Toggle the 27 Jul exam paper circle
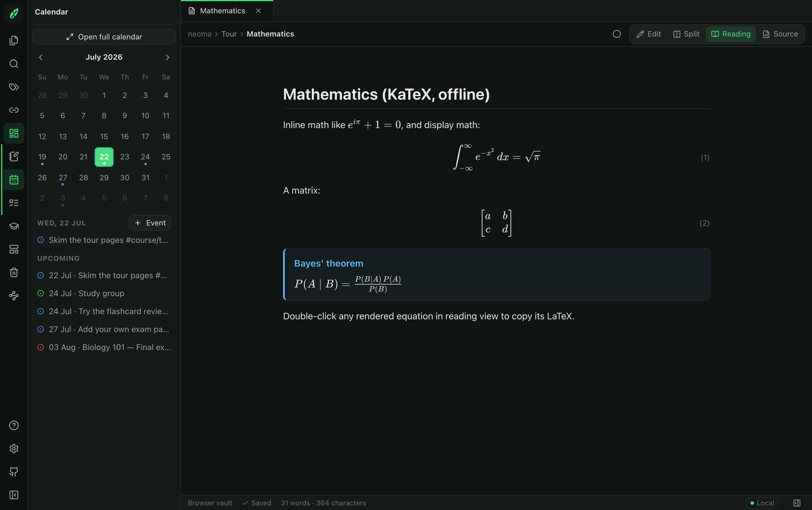The width and height of the screenshot is (812, 510). (41, 329)
